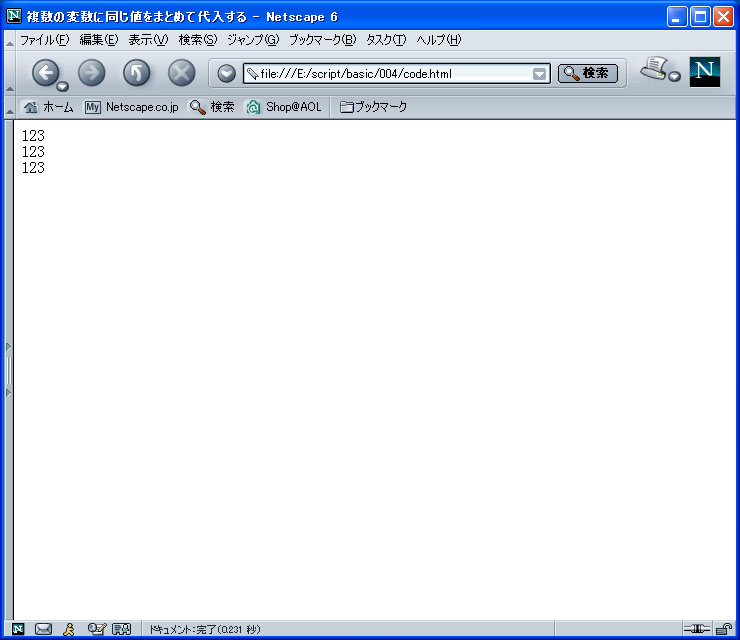Click the address bar with file:///E:/script URL
The height and width of the screenshot is (640, 740).
pos(396,74)
